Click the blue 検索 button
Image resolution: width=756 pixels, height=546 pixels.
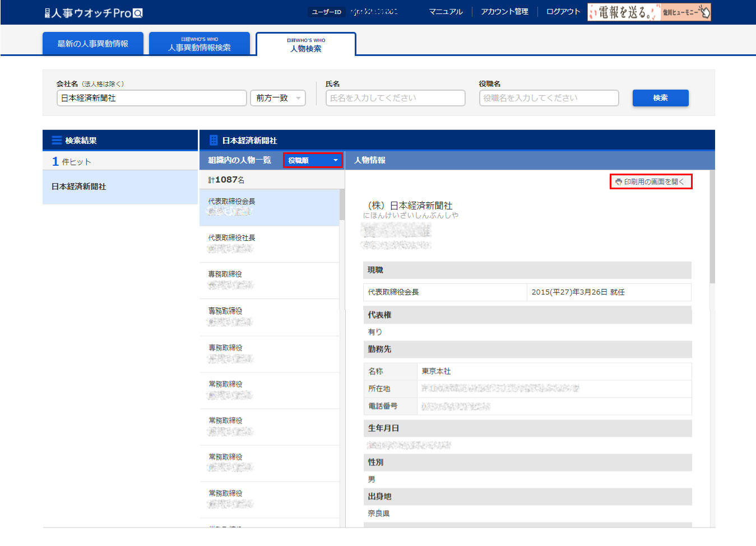coord(661,98)
